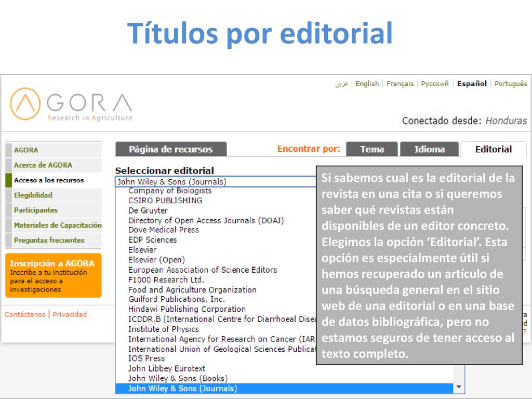This screenshot has height=399, width=532.
Task: Click the AGORA logo
Action: coord(71,104)
